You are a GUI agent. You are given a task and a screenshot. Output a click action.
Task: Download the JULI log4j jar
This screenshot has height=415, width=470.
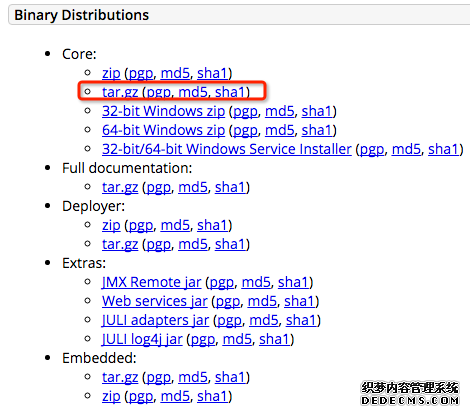142,339
